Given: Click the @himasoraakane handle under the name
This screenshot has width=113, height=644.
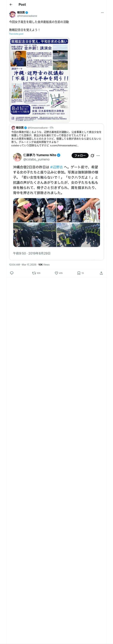Looking at the screenshot, I should coord(27,16).
